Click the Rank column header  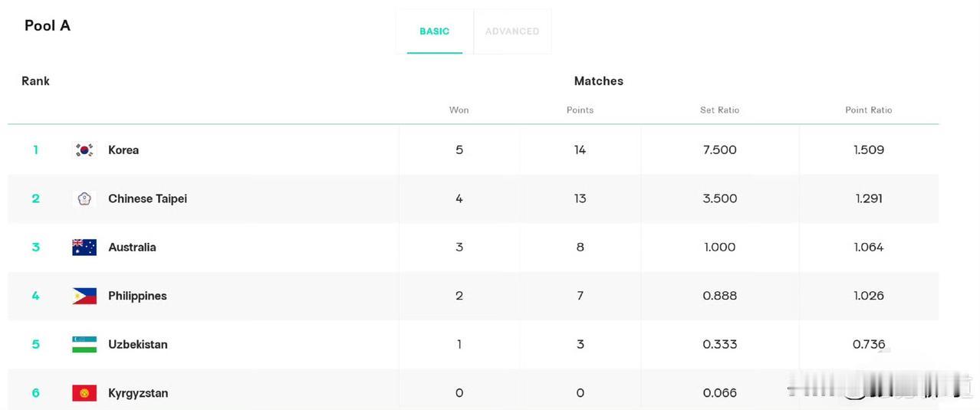35,80
